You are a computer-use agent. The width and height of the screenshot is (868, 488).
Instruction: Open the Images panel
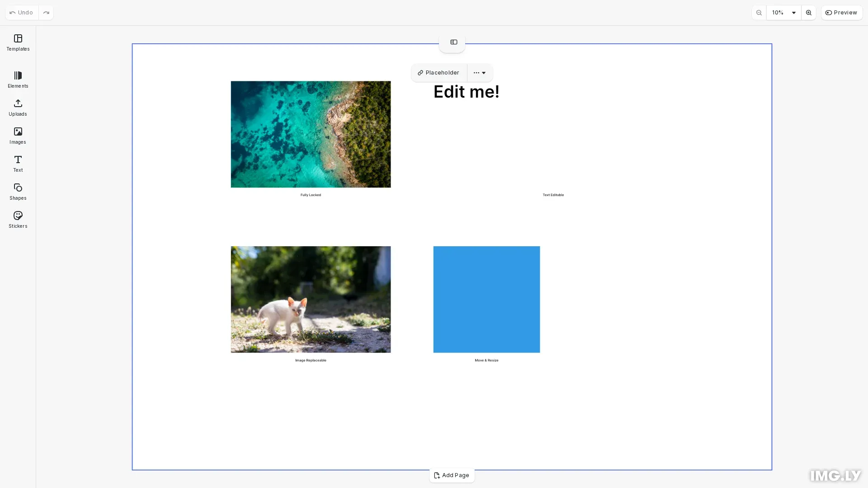click(x=18, y=136)
